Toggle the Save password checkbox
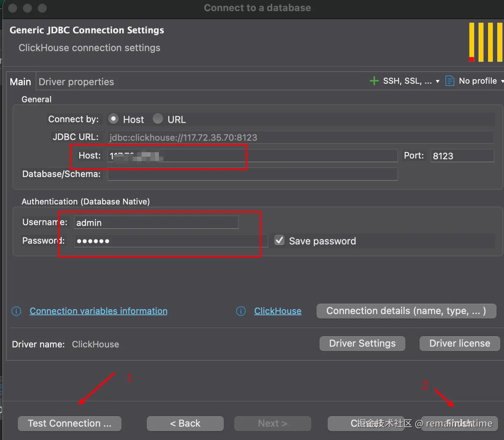 pyautogui.click(x=279, y=240)
